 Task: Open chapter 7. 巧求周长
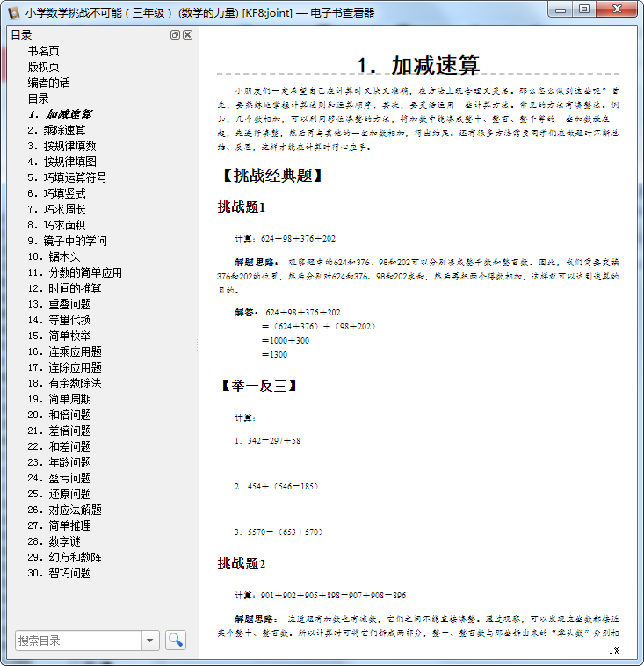click(56, 209)
